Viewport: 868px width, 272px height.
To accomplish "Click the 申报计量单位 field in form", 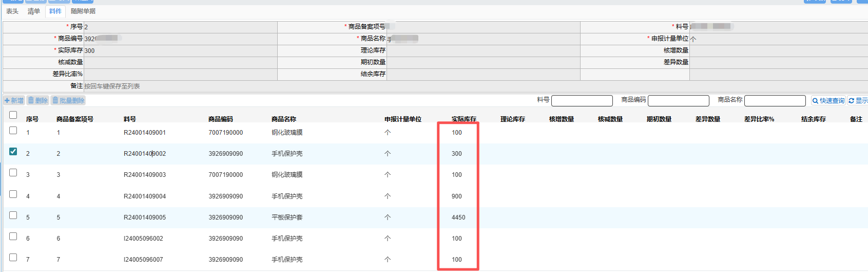I will pyautogui.click(x=779, y=39).
